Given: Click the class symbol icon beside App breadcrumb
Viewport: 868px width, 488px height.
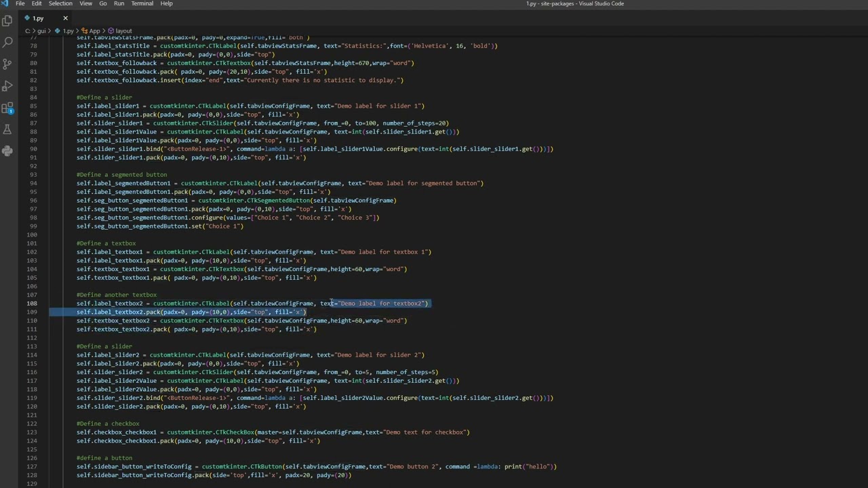Looking at the screenshot, I should [x=84, y=31].
